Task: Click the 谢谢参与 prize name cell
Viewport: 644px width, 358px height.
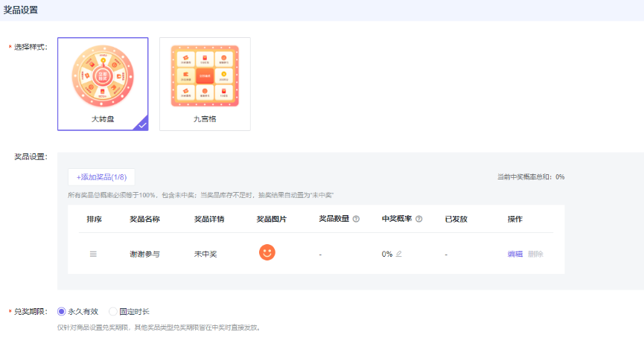Action: 144,254
